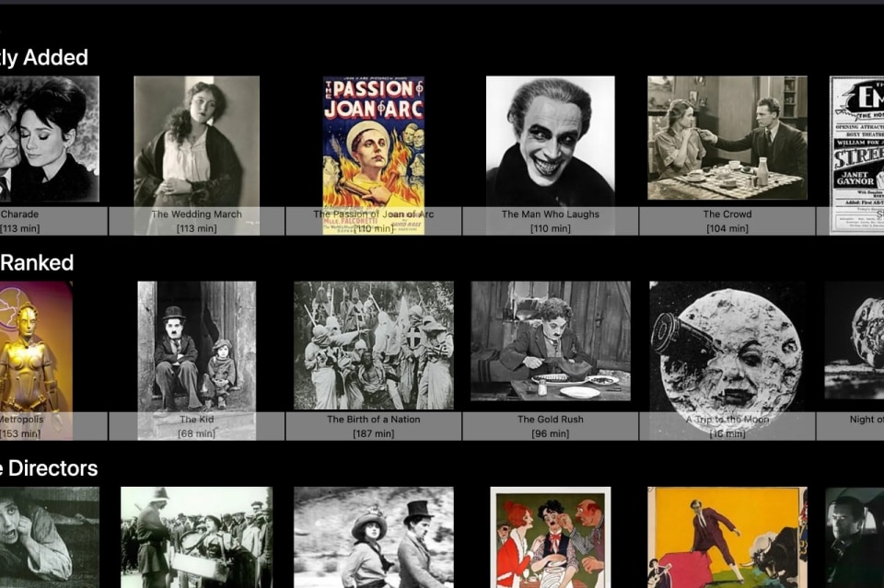The image size is (884, 588).
Task: Open the yellow bullfighter poster thumbnail
Action: 727,537
